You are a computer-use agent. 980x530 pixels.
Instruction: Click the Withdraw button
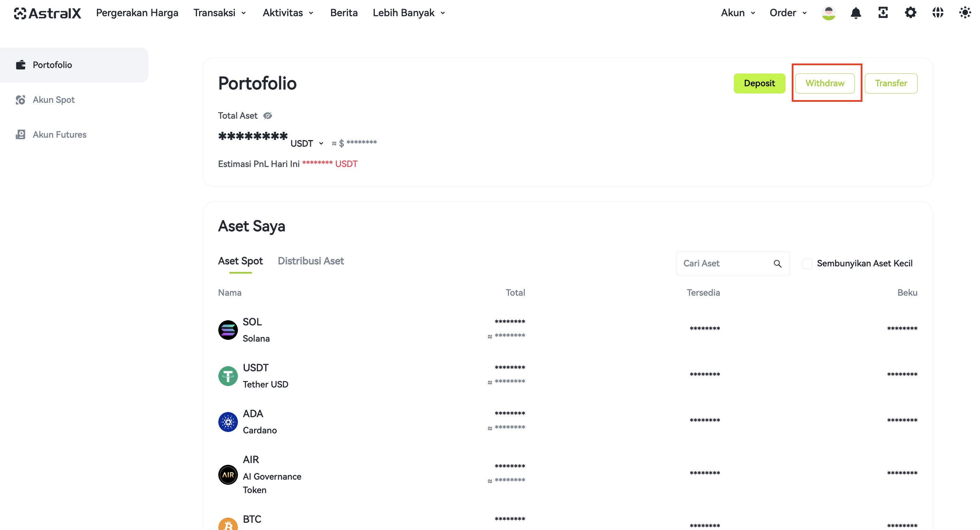825,84
